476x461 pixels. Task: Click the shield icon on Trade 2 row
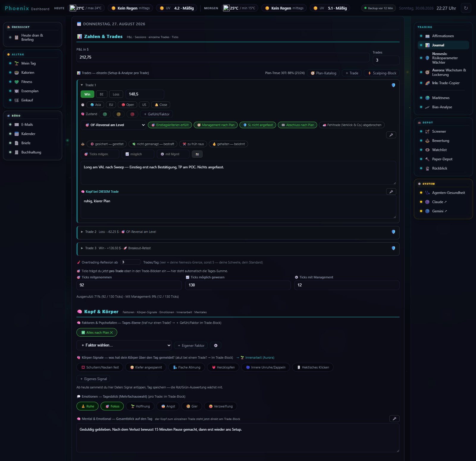(x=393, y=232)
